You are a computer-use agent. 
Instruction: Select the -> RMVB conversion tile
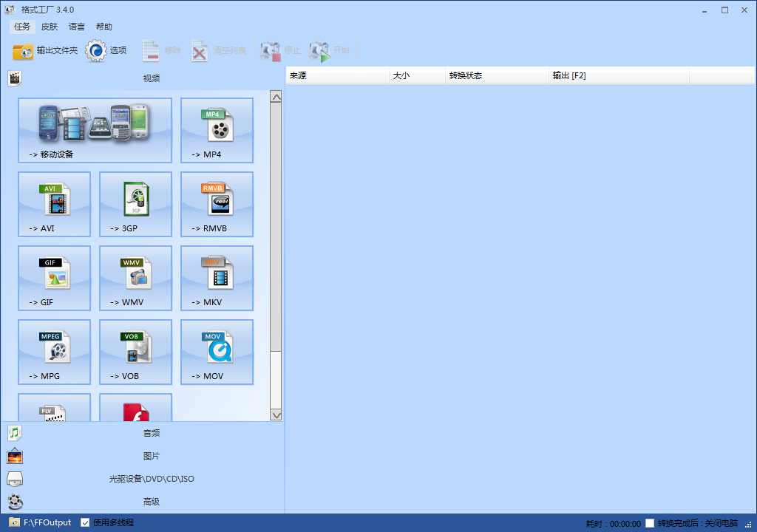point(217,204)
